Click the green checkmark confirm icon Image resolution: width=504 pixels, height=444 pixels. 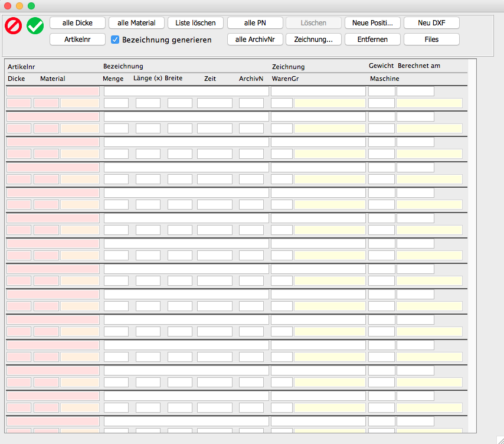click(x=35, y=25)
